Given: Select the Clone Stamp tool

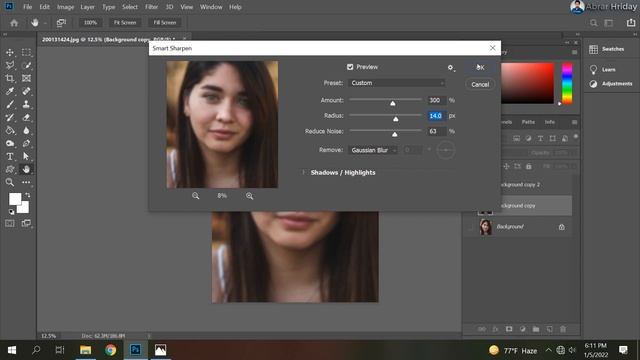Looking at the screenshot, I should pos(26,104).
